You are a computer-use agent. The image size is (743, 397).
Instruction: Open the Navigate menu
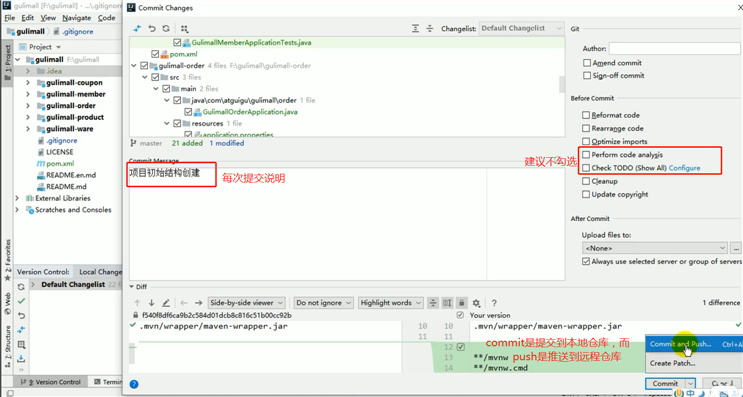(76, 18)
